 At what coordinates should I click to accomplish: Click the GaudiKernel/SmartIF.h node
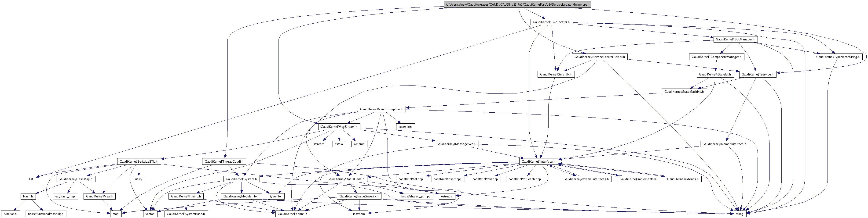(x=556, y=74)
